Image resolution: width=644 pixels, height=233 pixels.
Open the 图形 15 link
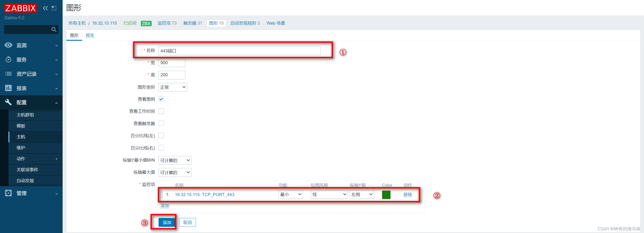pos(216,23)
